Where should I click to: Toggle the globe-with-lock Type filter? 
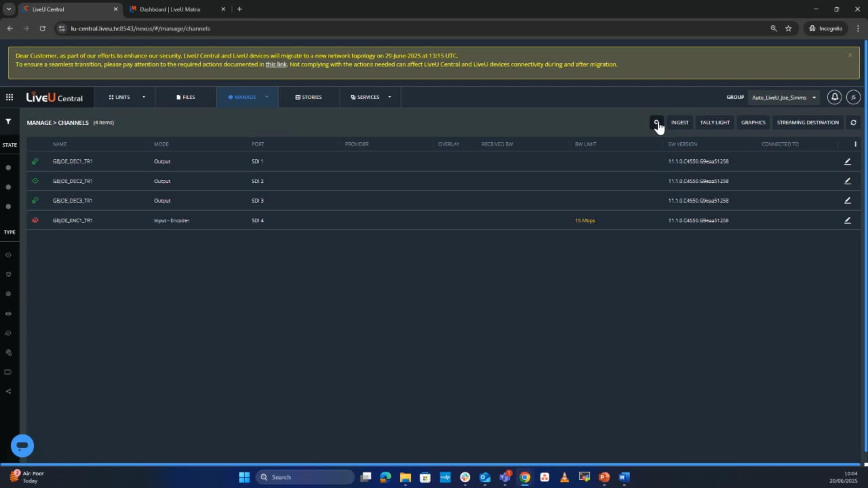(x=8, y=352)
